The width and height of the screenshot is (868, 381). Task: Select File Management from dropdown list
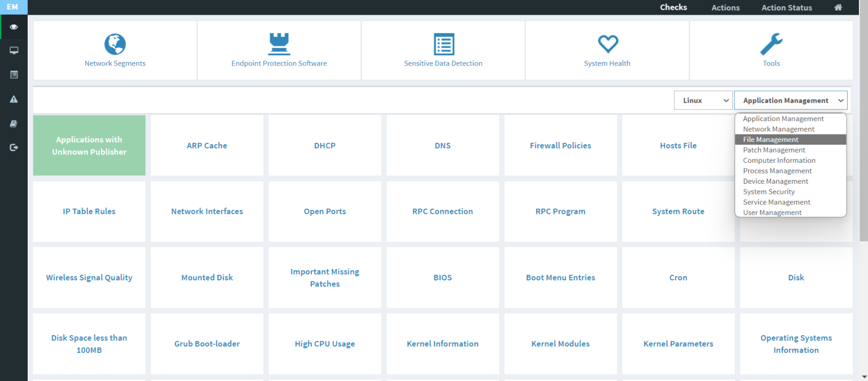[x=771, y=140]
